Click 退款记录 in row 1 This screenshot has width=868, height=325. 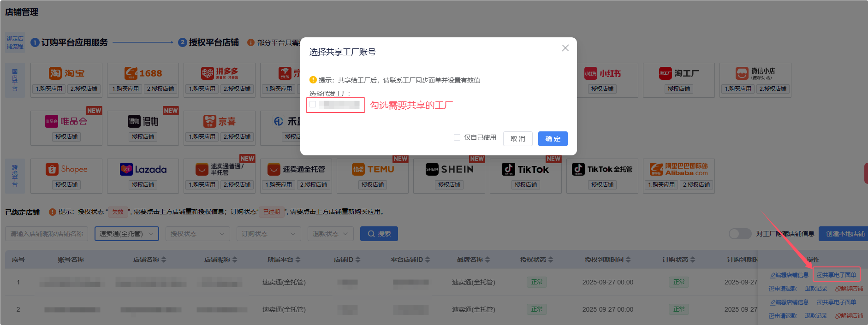[x=816, y=289]
